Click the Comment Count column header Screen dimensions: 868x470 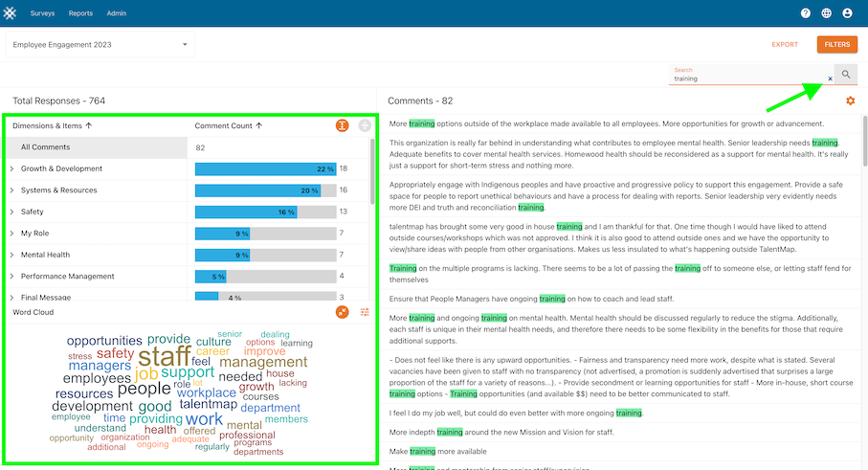click(x=224, y=125)
